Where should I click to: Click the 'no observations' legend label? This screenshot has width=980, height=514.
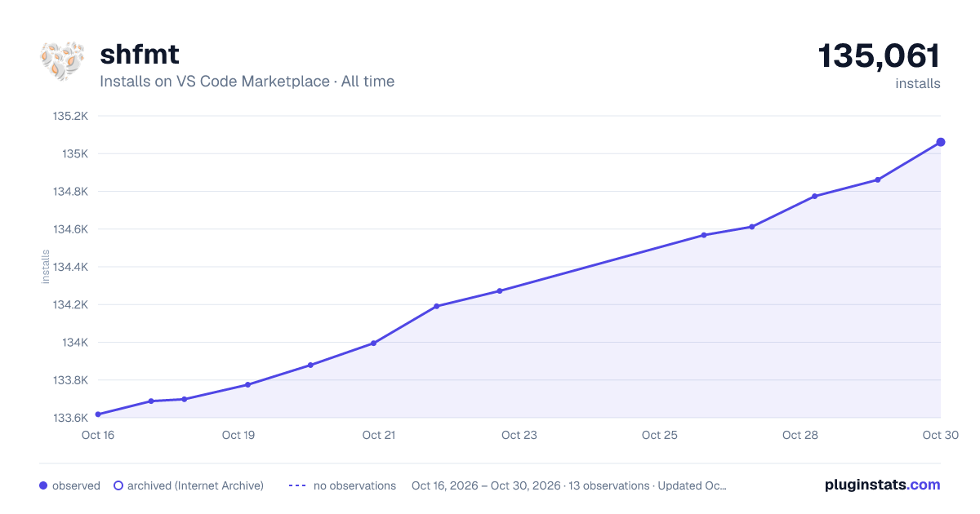[354, 485]
